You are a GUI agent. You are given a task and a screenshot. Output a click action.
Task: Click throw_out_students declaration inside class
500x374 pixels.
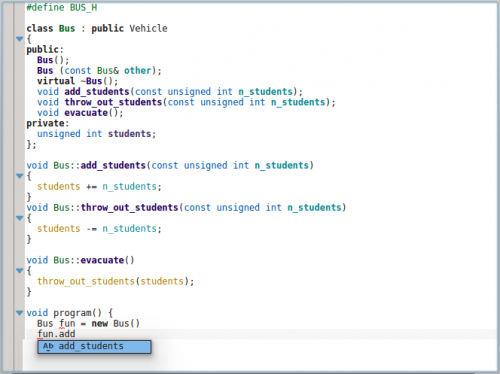point(186,102)
